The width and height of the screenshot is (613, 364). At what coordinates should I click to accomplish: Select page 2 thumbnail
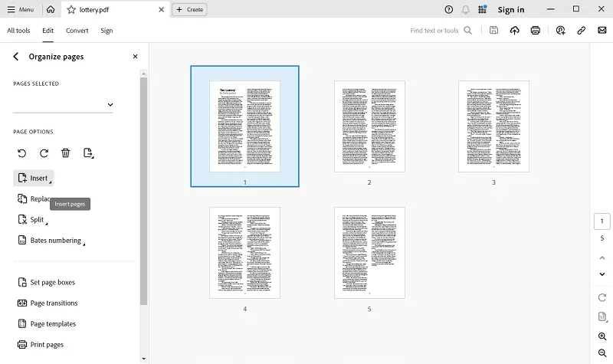coord(369,126)
